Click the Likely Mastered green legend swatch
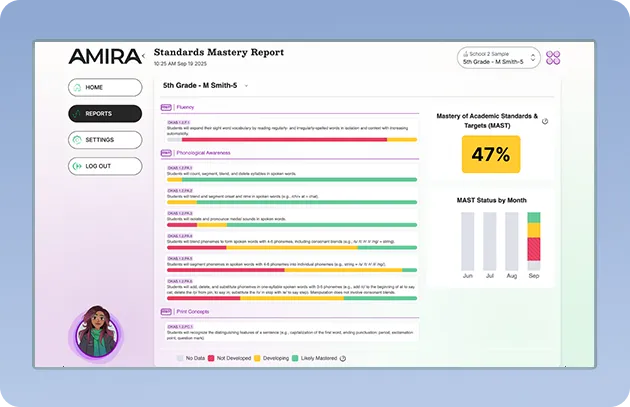Image resolution: width=630 pixels, height=407 pixels. 295,358
